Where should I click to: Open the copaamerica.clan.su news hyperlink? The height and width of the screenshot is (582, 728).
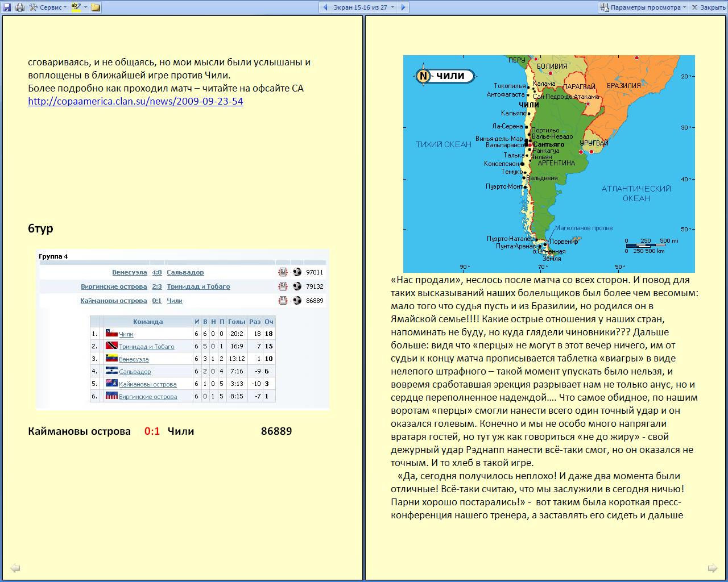pos(135,101)
